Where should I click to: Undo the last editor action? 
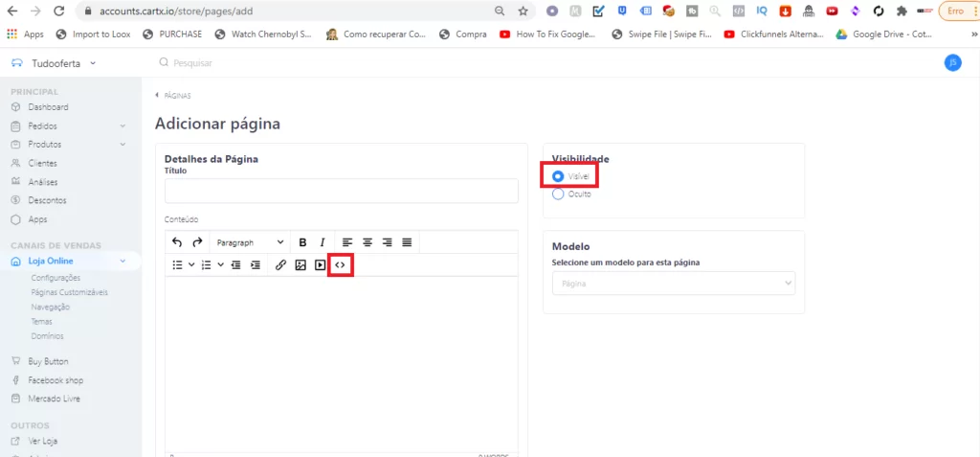tap(177, 243)
